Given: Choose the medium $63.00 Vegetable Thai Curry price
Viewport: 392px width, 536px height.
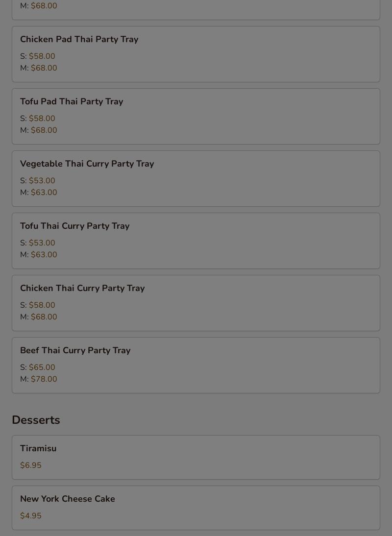Looking at the screenshot, I should (44, 193).
